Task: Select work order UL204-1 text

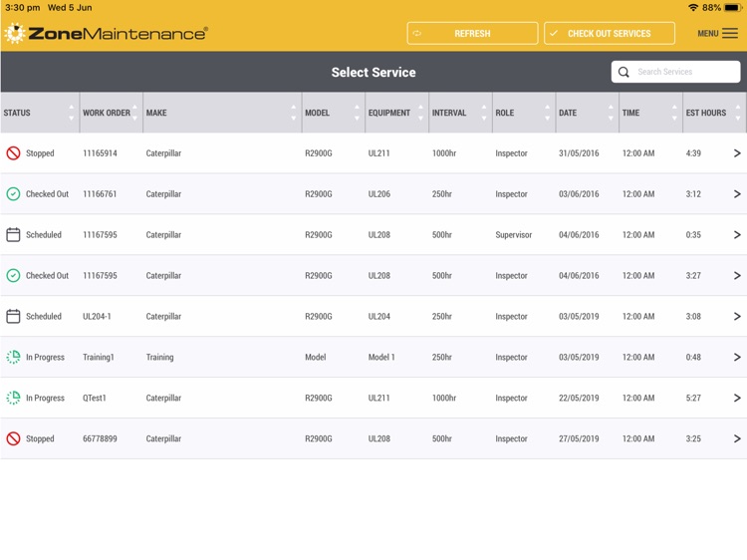Action: coord(97,316)
